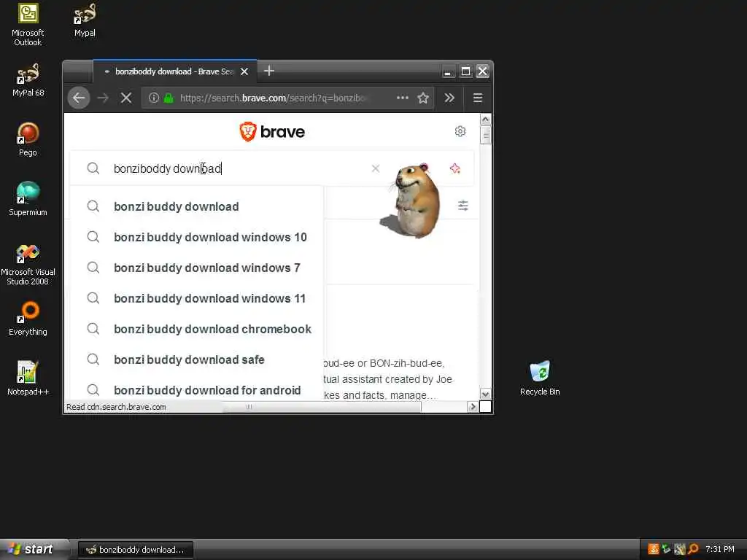
Task: Open Microsoft Outlook desktop shortcut
Action: coord(28,24)
